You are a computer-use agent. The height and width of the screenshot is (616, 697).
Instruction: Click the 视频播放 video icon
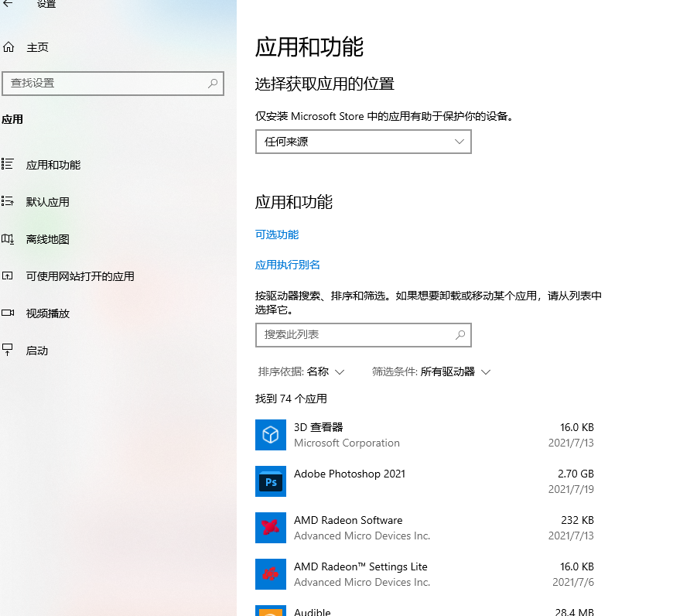(8, 313)
